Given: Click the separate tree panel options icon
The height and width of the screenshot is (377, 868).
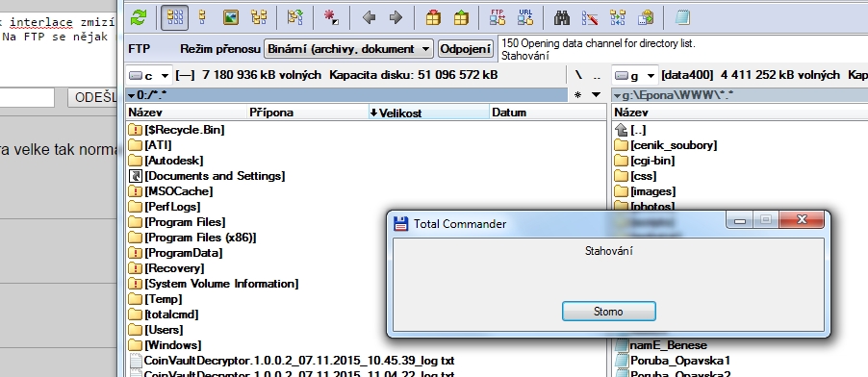Looking at the screenshot, I should 295,18.
